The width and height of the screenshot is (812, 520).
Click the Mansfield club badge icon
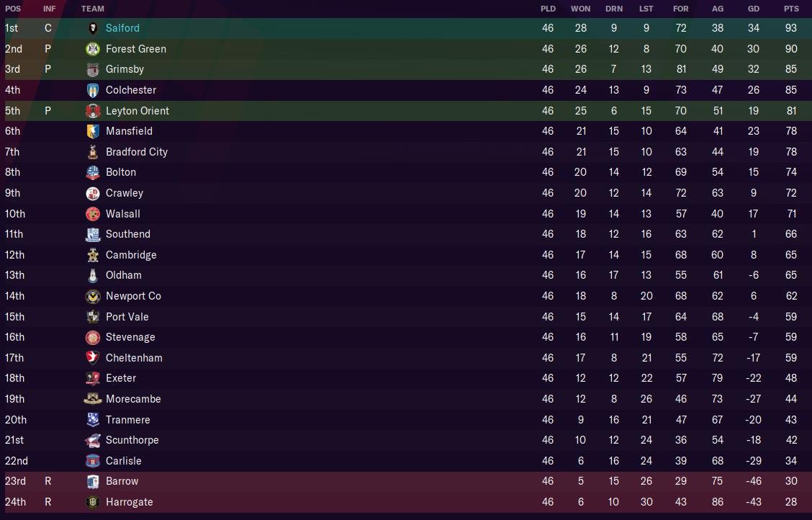tap(93, 131)
